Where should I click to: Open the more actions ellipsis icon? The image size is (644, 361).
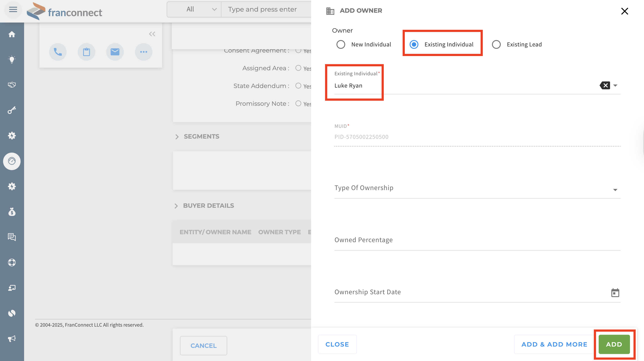(143, 52)
